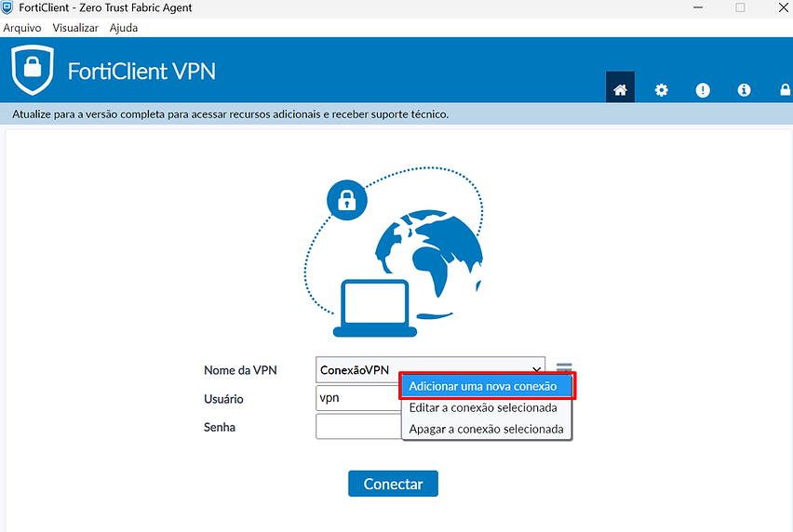Select Adicionar uma nova conexão
The image size is (793, 532).
tap(487, 386)
